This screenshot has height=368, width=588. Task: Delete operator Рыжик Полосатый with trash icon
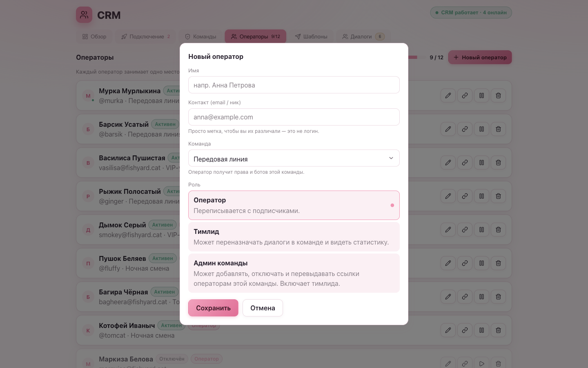(x=498, y=196)
